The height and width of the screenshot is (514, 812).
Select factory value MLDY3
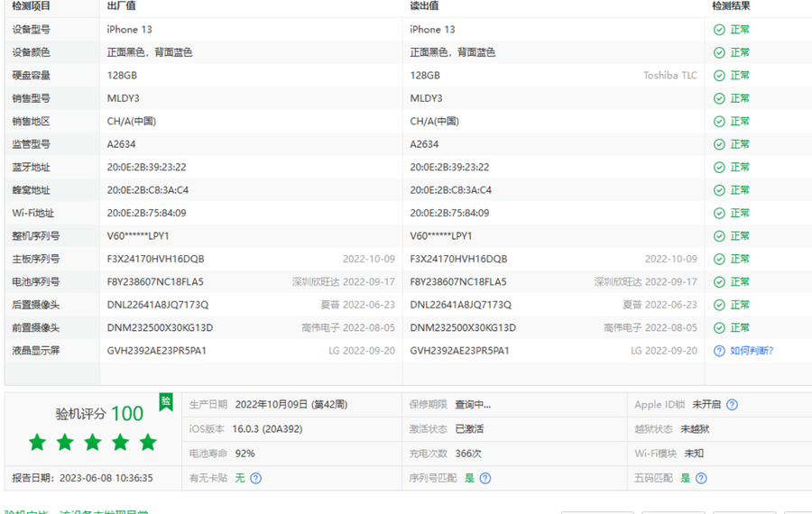click(x=124, y=98)
